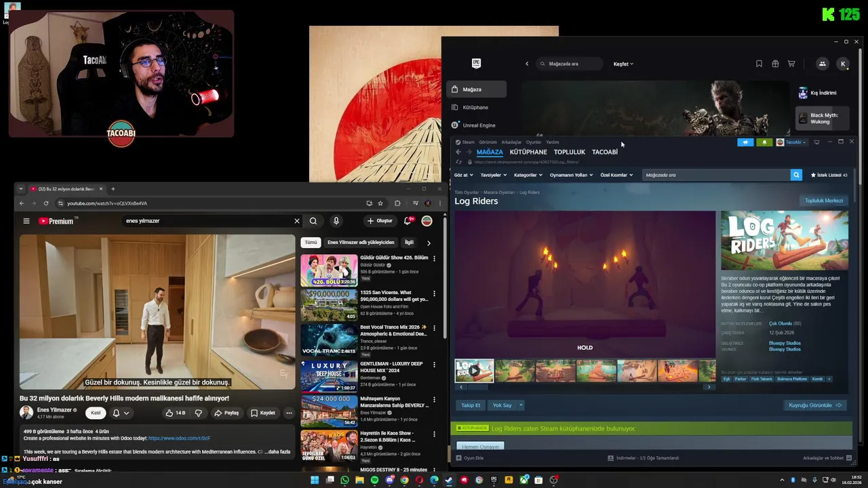Click Steam magnifier search button
Screen dimensions: 868x488
pos(796,175)
